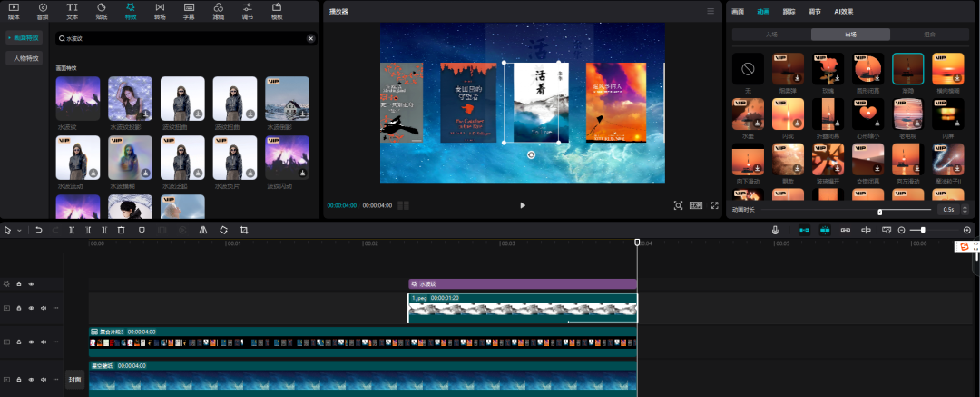Click the player focus frame icon
This screenshot has width=980, height=397.
pos(678,205)
